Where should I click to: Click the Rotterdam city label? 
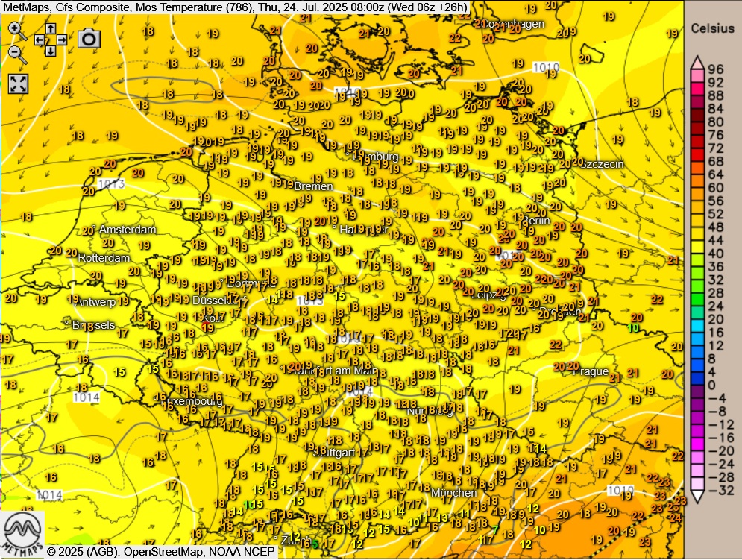pos(104,258)
